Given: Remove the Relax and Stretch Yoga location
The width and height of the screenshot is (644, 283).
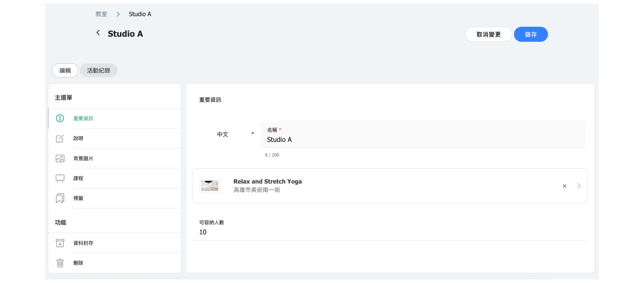Looking at the screenshot, I should 564,186.
